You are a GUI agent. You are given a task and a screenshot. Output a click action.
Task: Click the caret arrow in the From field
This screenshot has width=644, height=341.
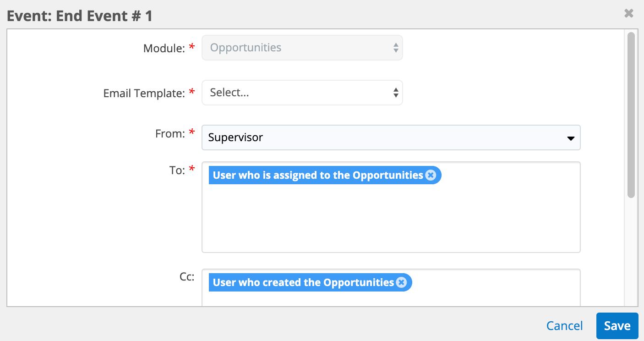coord(571,138)
